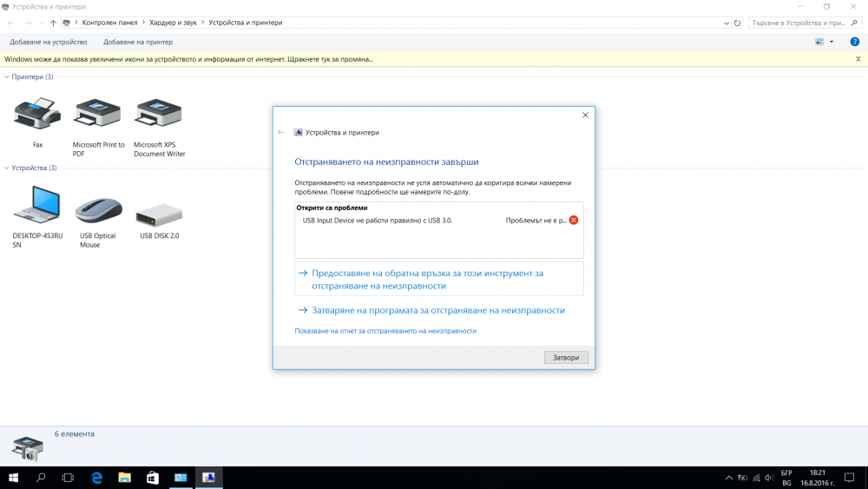Click the USB Input Device problem row
Image resolution: width=868 pixels, height=489 pixels.
(x=439, y=221)
